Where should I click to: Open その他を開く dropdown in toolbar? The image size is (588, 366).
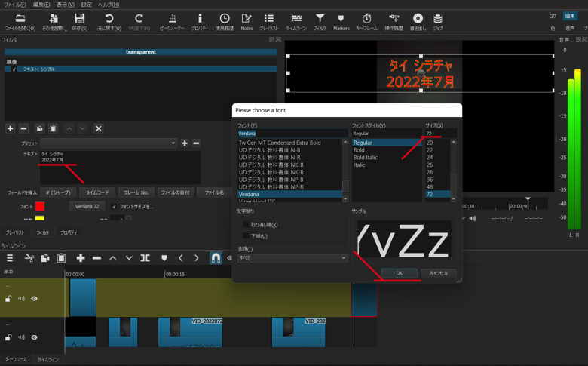(x=54, y=21)
